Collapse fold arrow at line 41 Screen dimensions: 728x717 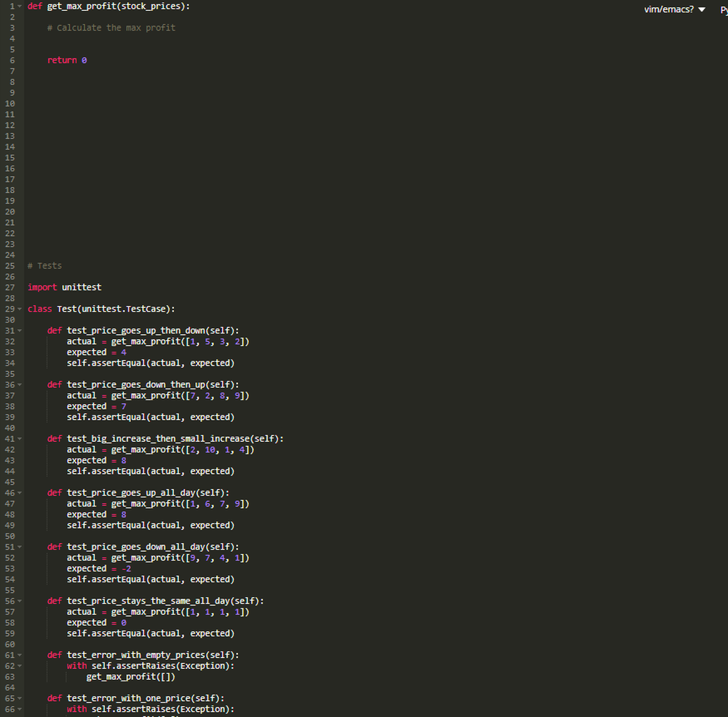click(20, 439)
